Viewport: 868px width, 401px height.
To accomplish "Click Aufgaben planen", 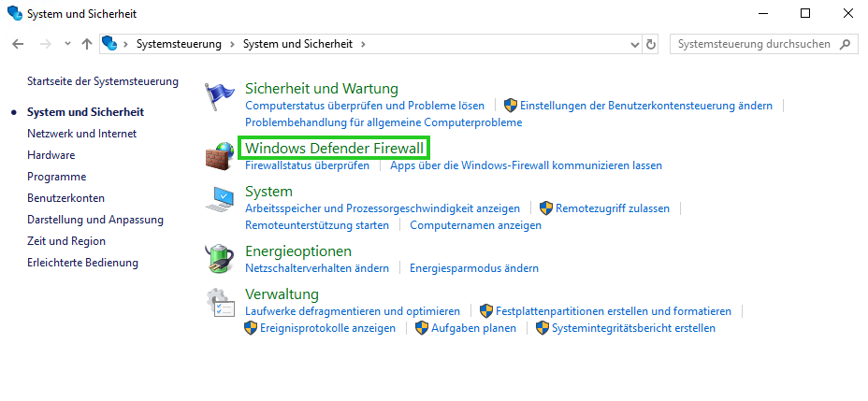I will point(474,328).
